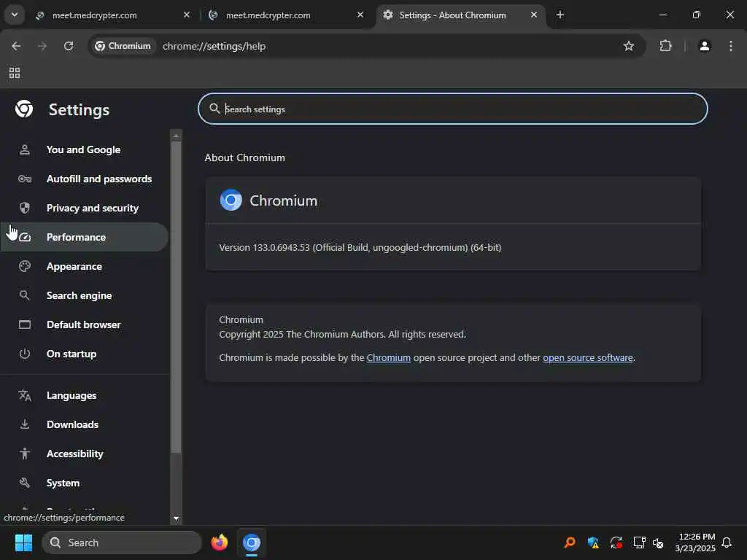The width and height of the screenshot is (747, 560).
Task: Click the version 133.0.6943.53 text
Action: click(x=360, y=247)
